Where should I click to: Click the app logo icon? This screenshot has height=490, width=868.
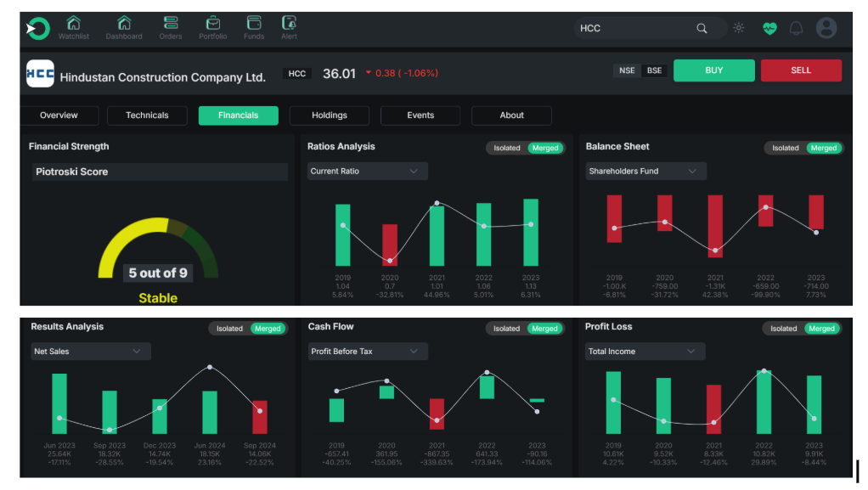(x=37, y=28)
